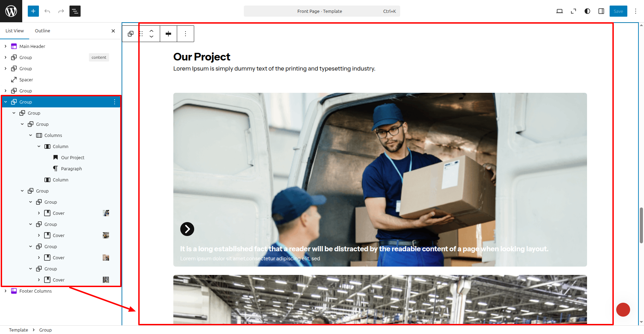Toggle the settings sidebar panel icon
This screenshot has width=644, height=334.
[x=601, y=11]
